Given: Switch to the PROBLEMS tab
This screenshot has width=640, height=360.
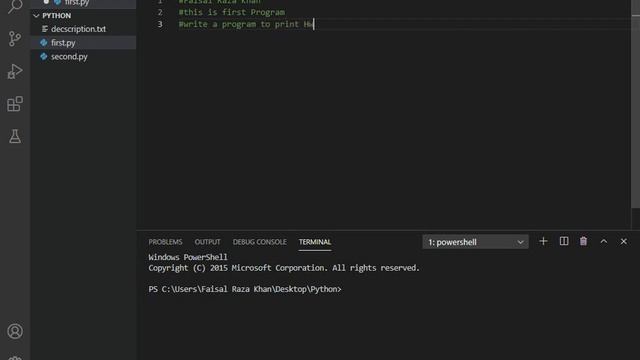Looking at the screenshot, I should click(x=165, y=242).
